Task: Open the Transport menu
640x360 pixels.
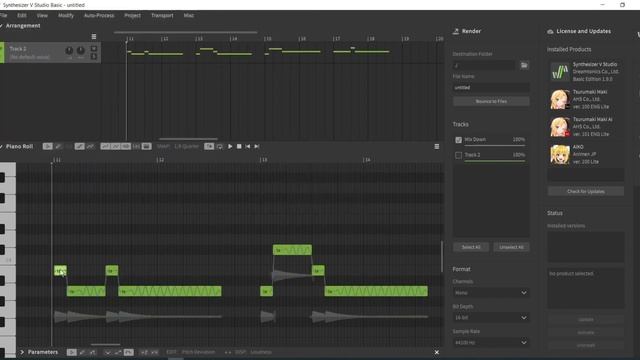Action: [x=162, y=16]
